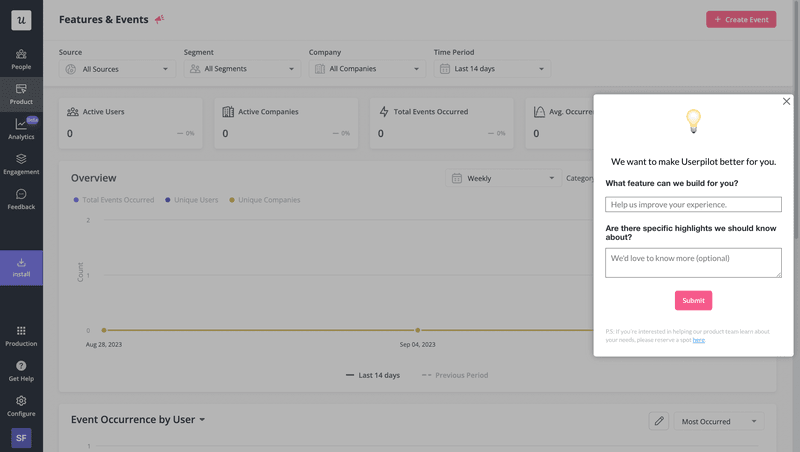Click the Sep 04, 2023 chart data point

(x=417, y=330)
